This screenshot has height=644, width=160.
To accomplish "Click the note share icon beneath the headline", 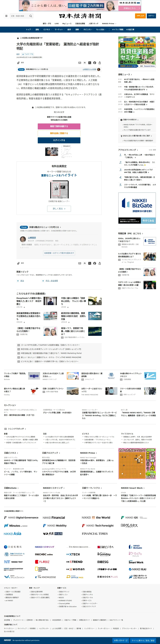I will click(x=85, y=63).
